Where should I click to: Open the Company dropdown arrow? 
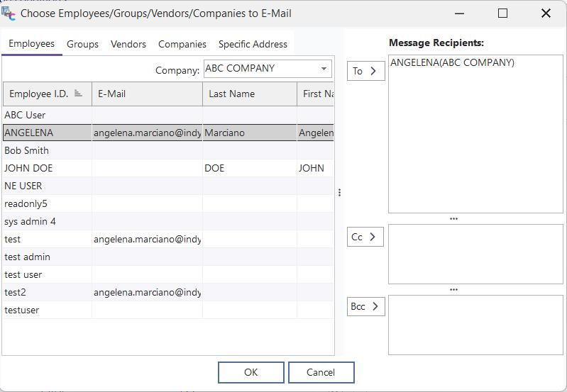[x=324, y=69]
